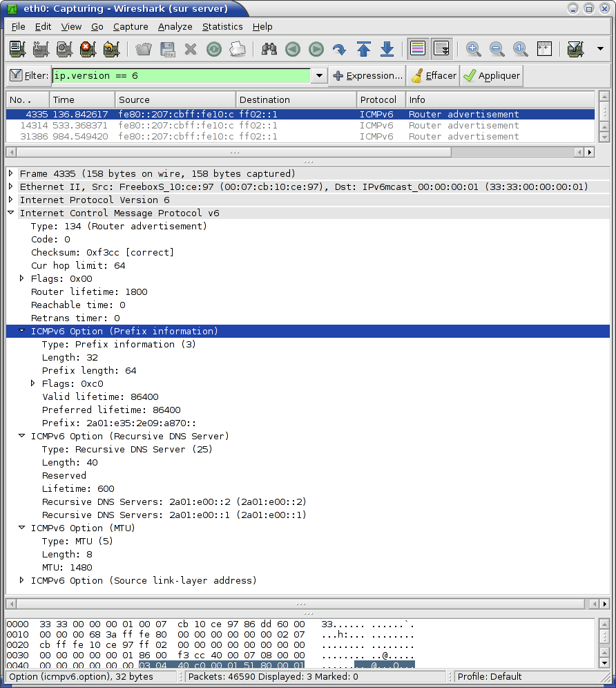Open the Help menu

262,27
